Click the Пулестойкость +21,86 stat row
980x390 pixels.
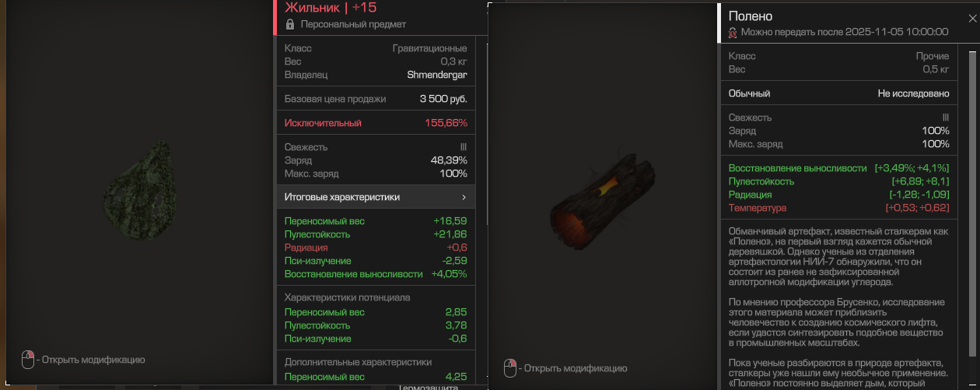(376, 234)
